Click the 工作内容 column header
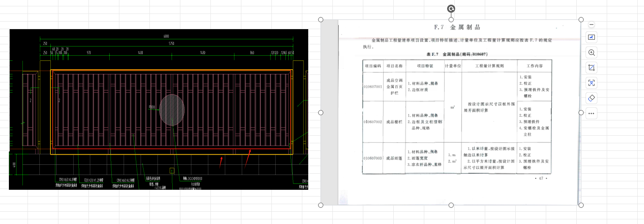Viewport: 644px width, 224px height. (535, 66)
